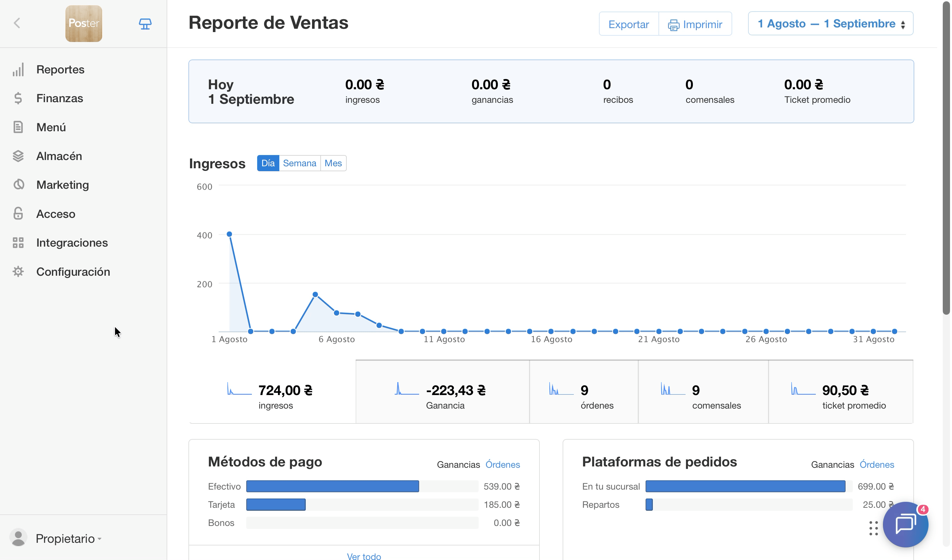Print the report with Imprimir
952x560 pixels.
[695, 24]
